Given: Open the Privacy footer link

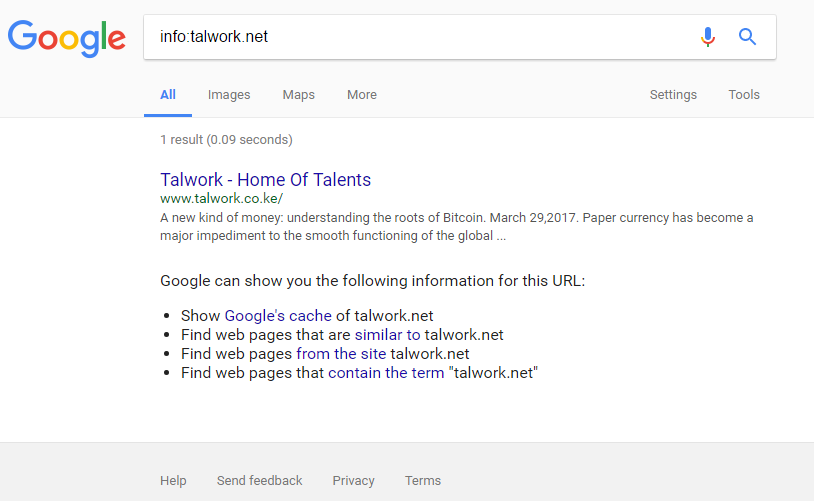Looking at the screenshot, I should point(354,481).
